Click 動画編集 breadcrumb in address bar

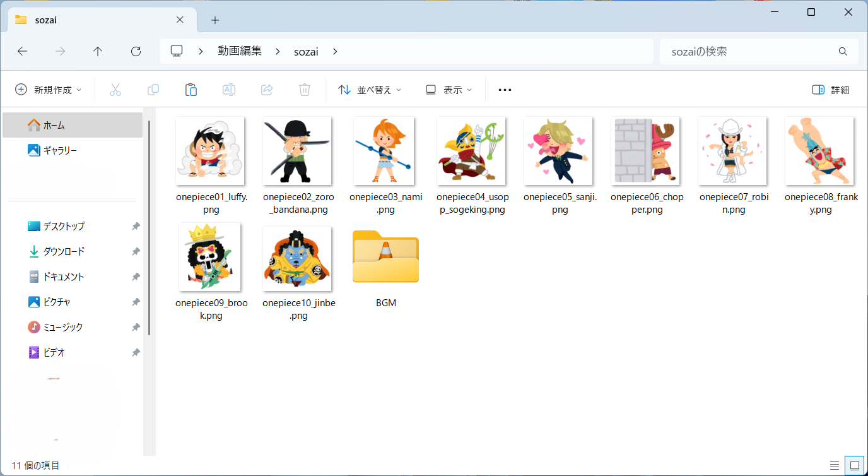(x=240, y=51)
